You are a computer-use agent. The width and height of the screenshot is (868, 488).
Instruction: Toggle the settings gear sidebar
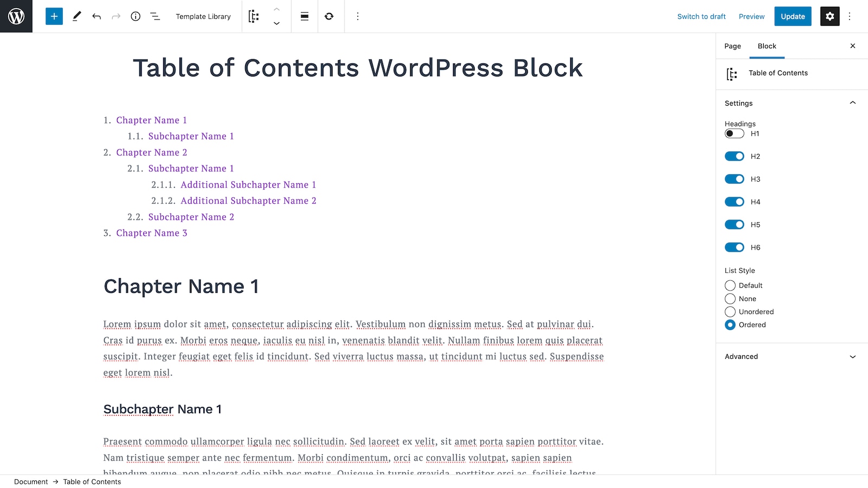pos(830,16)
